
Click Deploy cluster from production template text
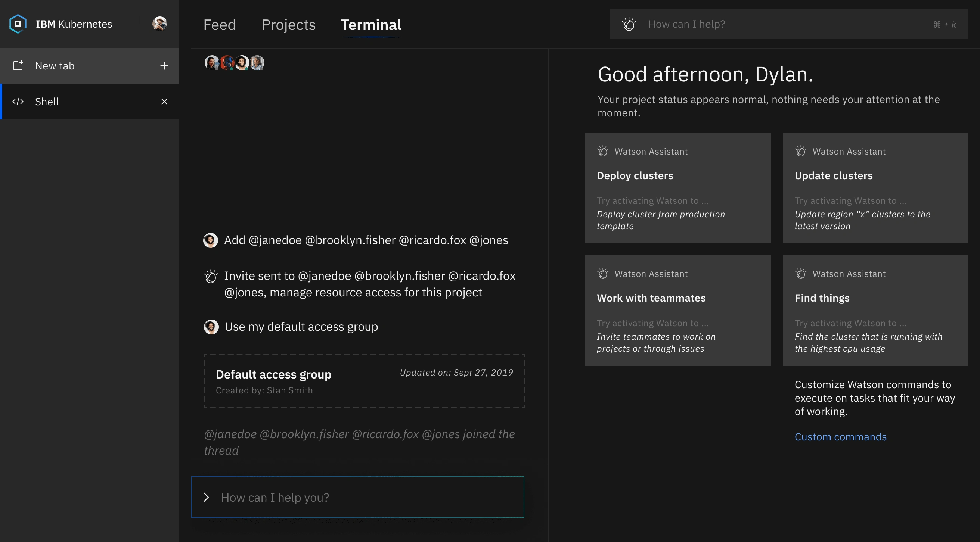pos(661,220)
